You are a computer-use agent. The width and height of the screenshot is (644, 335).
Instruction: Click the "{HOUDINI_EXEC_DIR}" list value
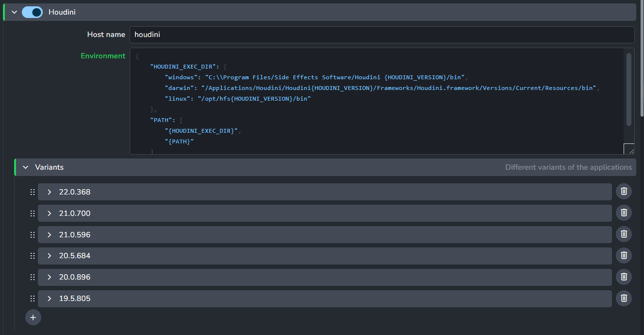(202, 131)
